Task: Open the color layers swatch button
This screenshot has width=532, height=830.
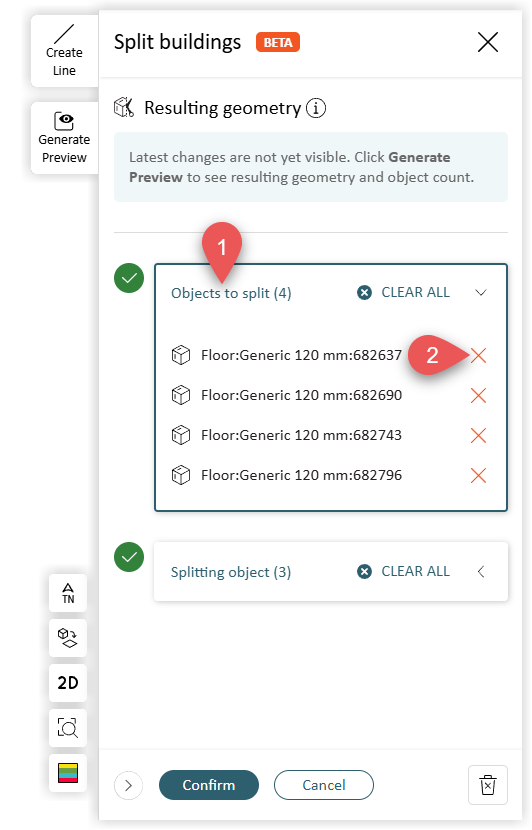Action: coord(68,773)
